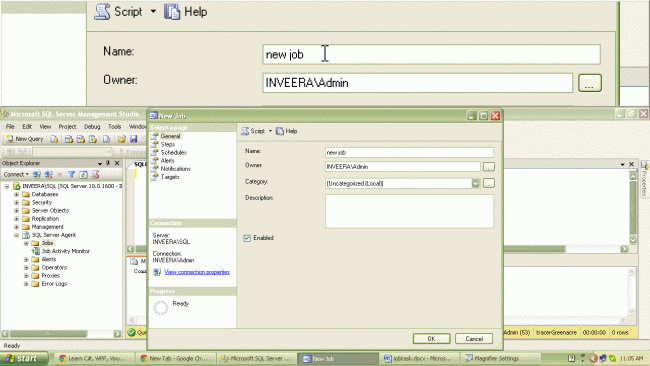The height and width of the screenshot is (366, 650).
Task: Click the Analysis Services MDX Query icon
Action: point(69,139)
